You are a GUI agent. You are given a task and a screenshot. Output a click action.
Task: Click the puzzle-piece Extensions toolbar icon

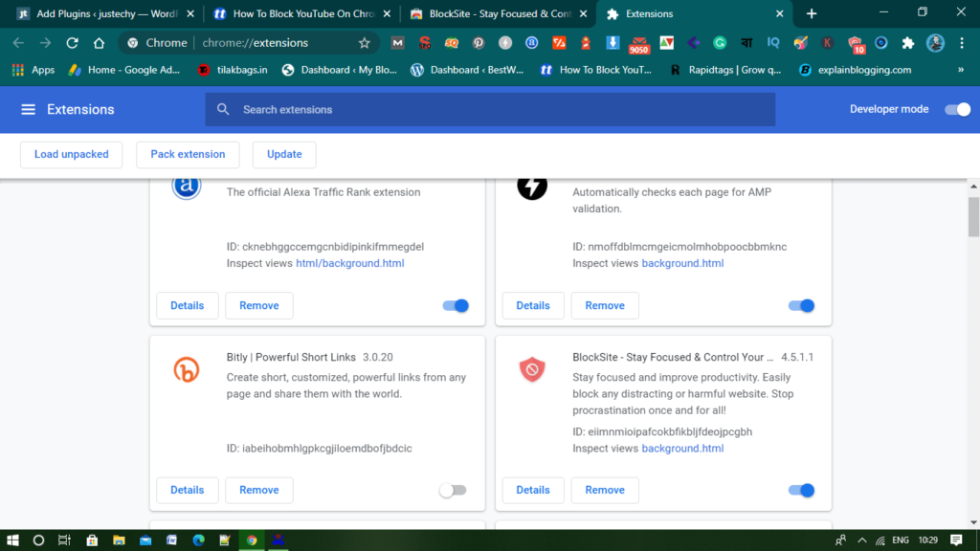pos(907,43)
